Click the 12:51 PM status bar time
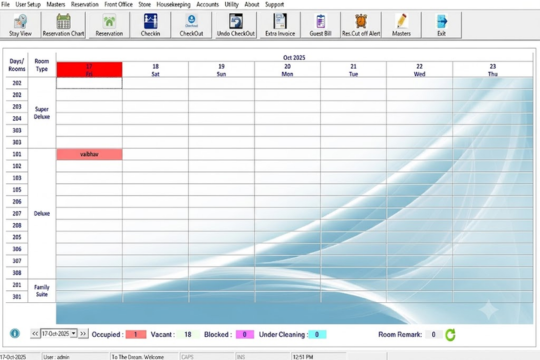The image size is (540, 360). pos(303,357)
